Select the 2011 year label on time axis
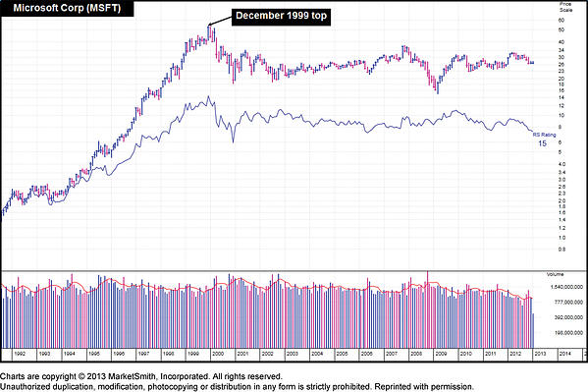The width and height of the screenshot is (588, 392). click(491, 354)
